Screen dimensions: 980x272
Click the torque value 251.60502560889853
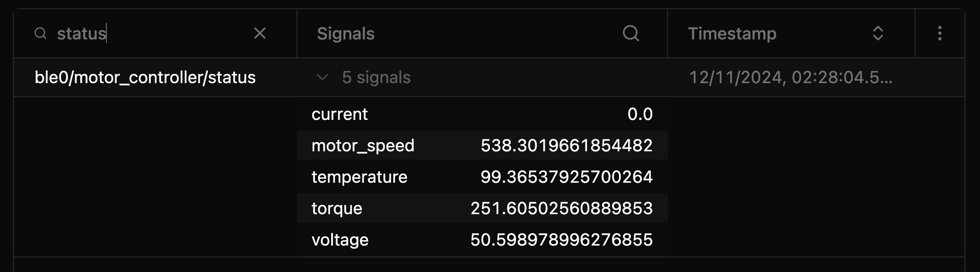[x=561, y=208]
